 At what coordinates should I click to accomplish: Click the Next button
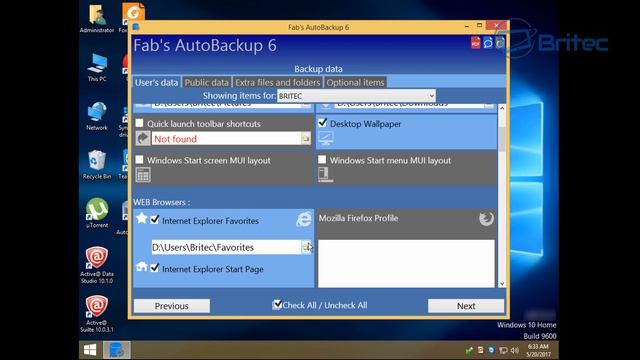(x=466, y=306)
